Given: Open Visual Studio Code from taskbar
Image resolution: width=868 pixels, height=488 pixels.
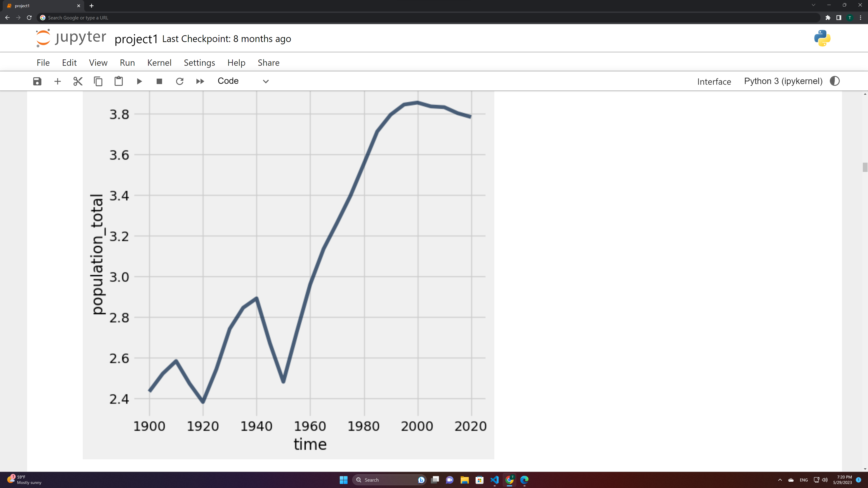Looking at the screenshot, I should [x=494, y=480].
